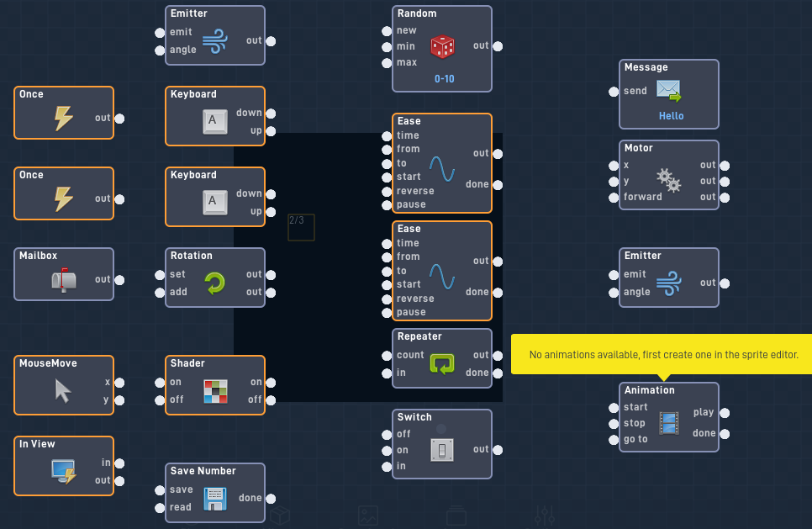Click the mailbox icon on Mailbox node
The width and height of the screenshot is (812, 529).
pos(63,279)
